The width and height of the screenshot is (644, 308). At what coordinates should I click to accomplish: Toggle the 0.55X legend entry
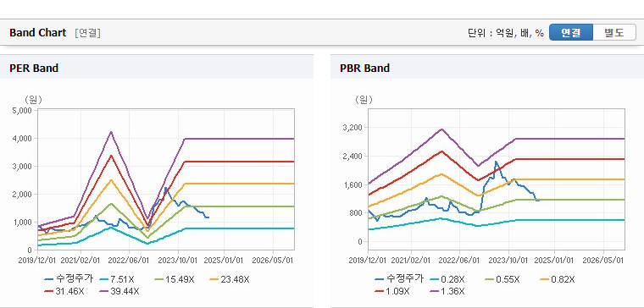pos(502,279)
